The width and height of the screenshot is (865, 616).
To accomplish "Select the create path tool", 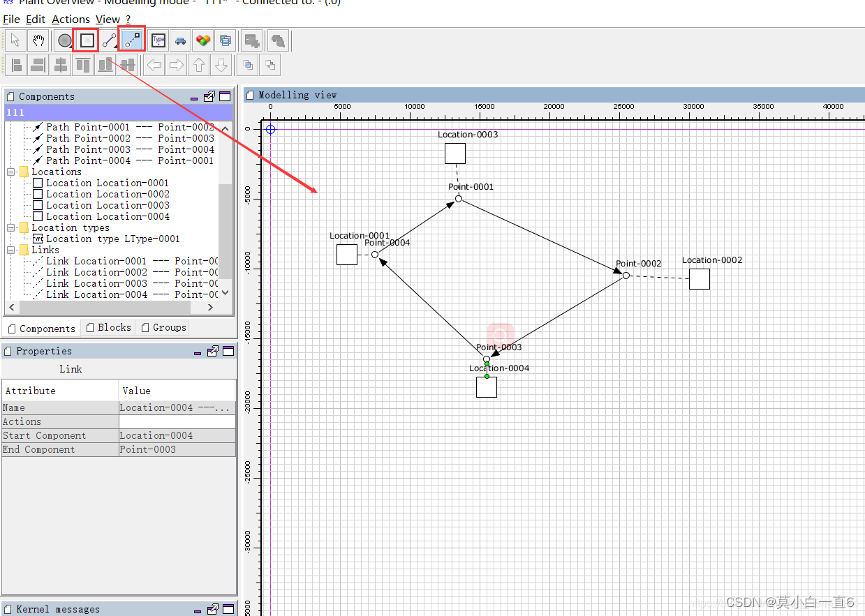I will [109, 40].
